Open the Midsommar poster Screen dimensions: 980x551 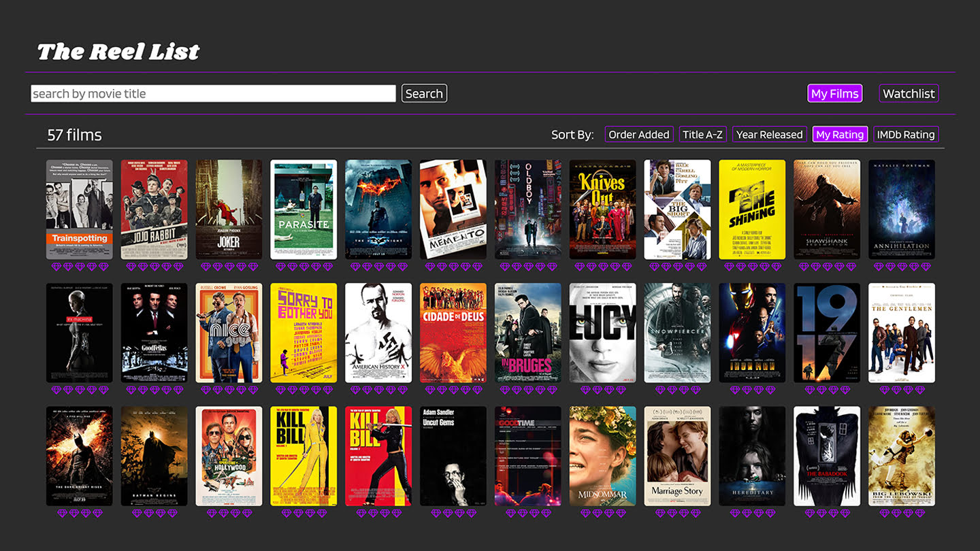click(603, 456)
